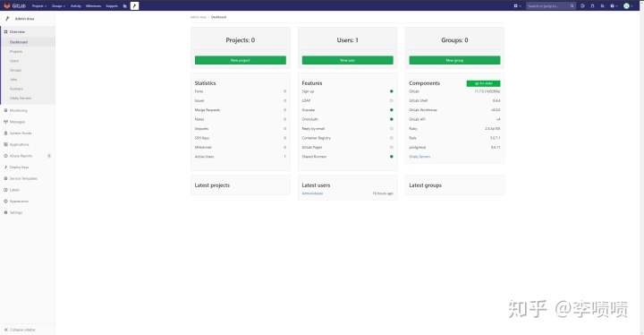Select Jobs in the sidebar
Viewport: 644px width, 335px height.
click(x=13, y=80)
